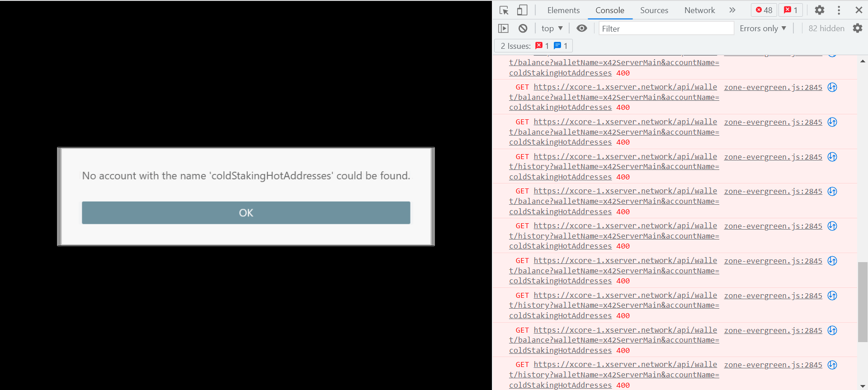Screen dimensions: 868x390
Task: Open the bottom-most zone-evergreen.js:2845 source link
Action: [x=773, y=365]
